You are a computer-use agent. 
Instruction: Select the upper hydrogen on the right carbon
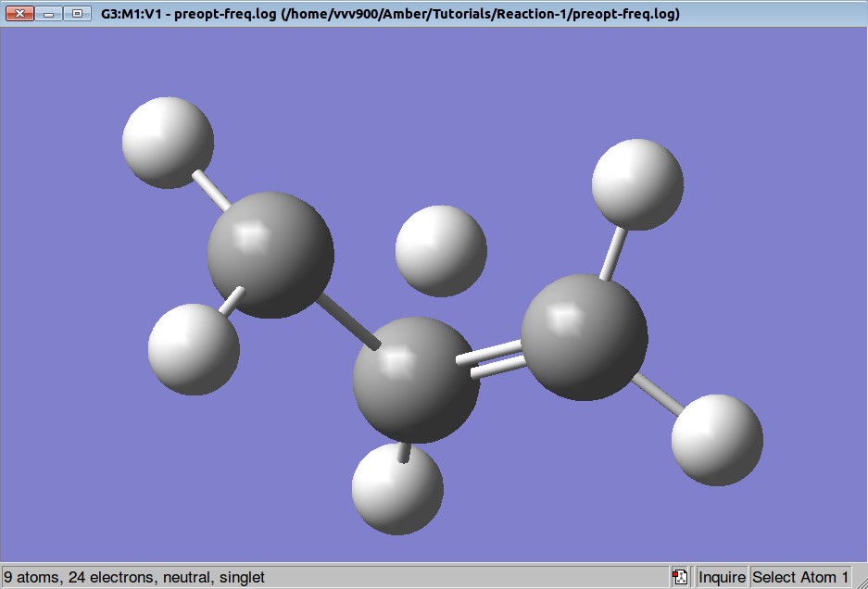637,184
